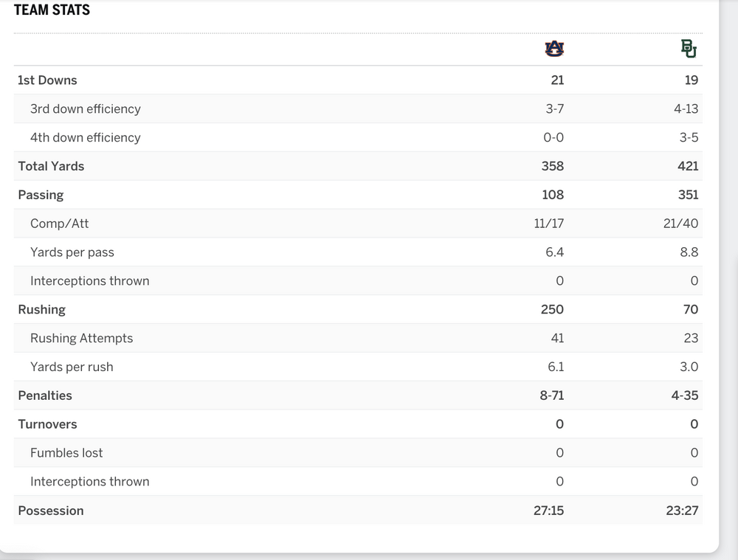Select the Turnovers row label
738x560 pixels.
click(47, 425)
